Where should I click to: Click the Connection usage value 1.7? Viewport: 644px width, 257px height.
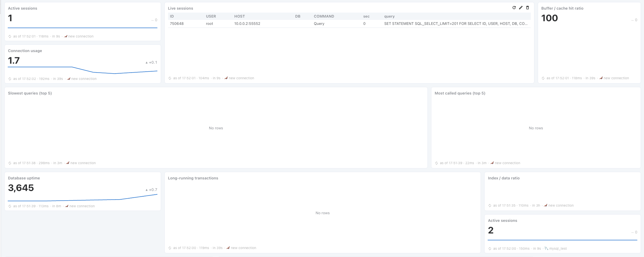pos(14,61)
